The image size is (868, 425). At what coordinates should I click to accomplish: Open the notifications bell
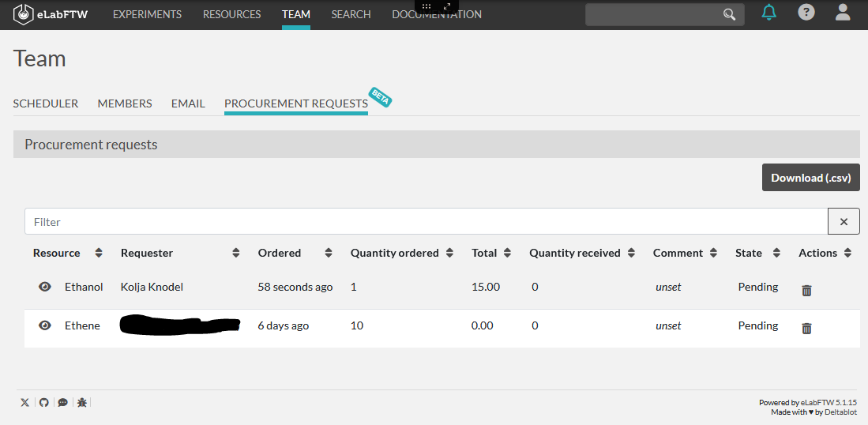pos(768,13)
